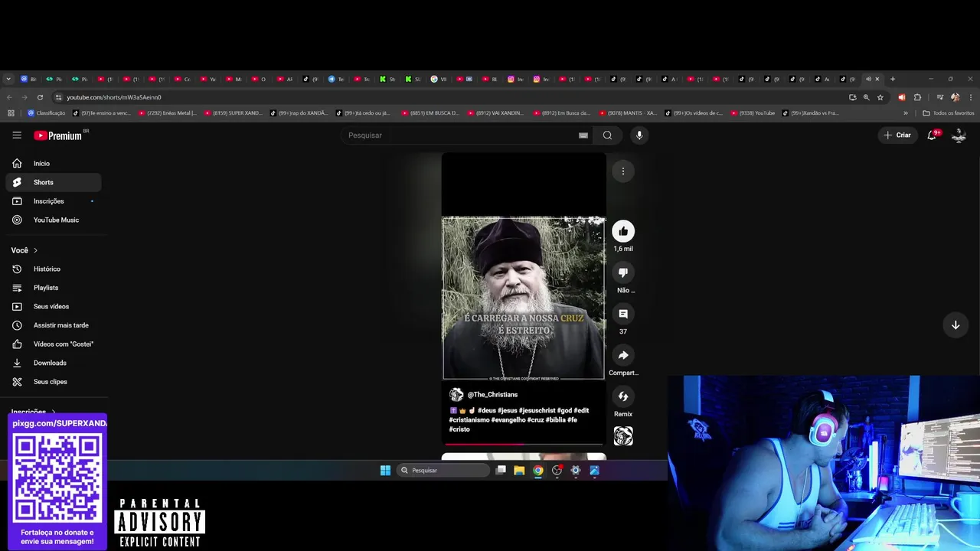Open OBS Studio from the taskbar

click(x=557, y=471)
